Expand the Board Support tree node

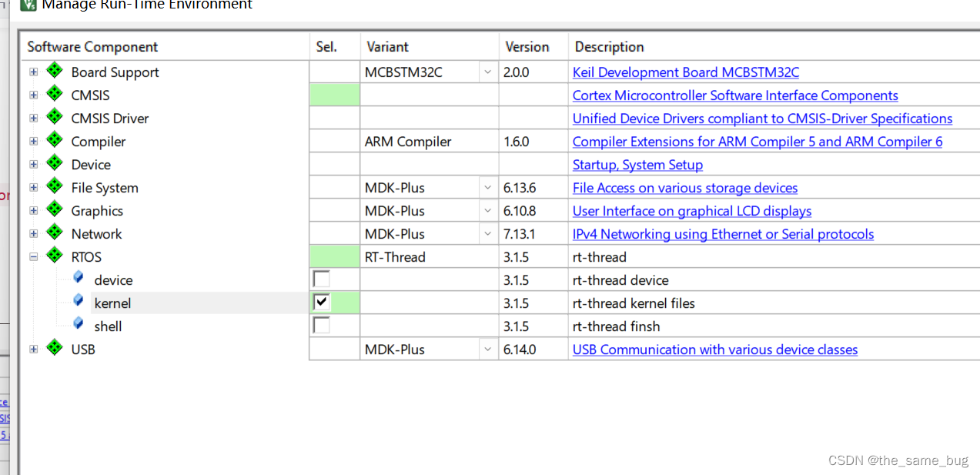33,72
